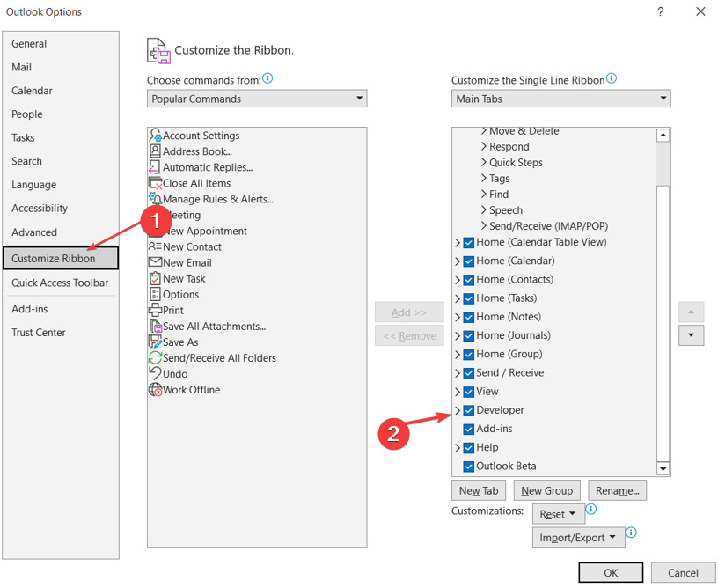Image resolution: width=718 pixels, height=588 pixels.
Task: Open the Import/Export menu button
Action: (578, 537)
